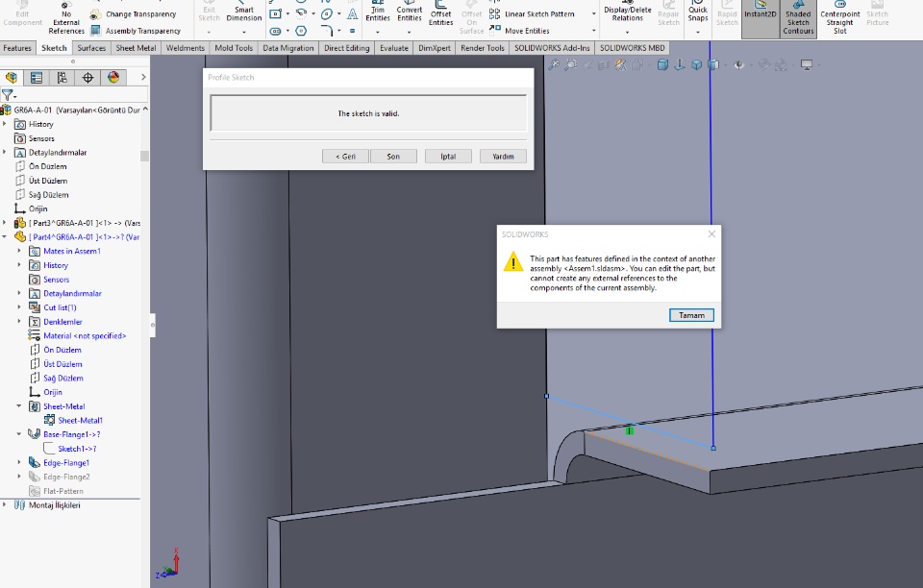The width and height of the screenshot is (923, 588).
Task: Select the Centerpoint Straight Slot tool
Action: tap(840, 17)
